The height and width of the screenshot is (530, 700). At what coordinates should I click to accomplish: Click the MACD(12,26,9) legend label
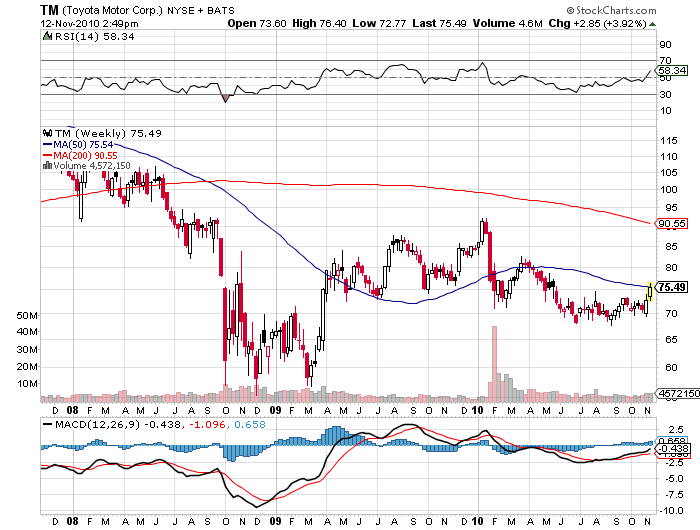pos(97,424)
